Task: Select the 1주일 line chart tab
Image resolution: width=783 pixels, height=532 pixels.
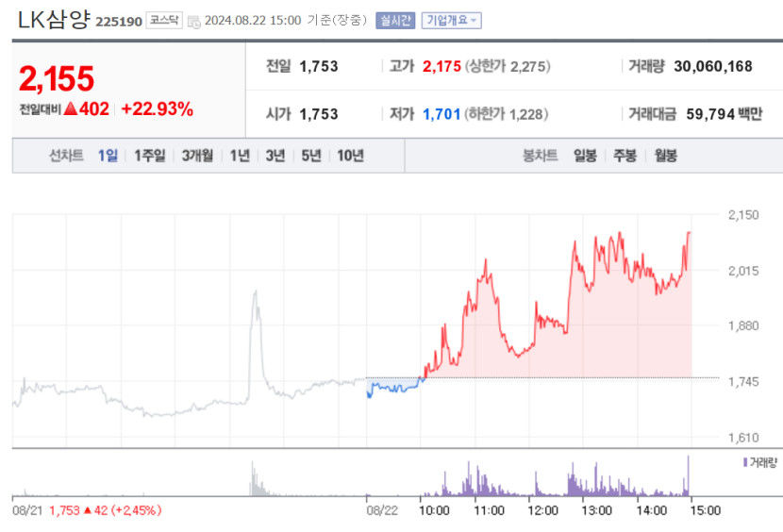Action: point(149,156)
